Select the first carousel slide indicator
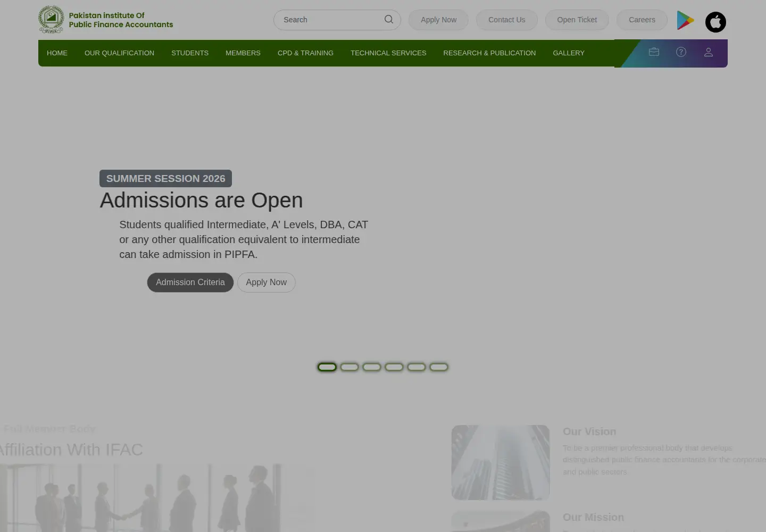The height and width of the screenshot is (532, 766). click(x=327, y=367)
